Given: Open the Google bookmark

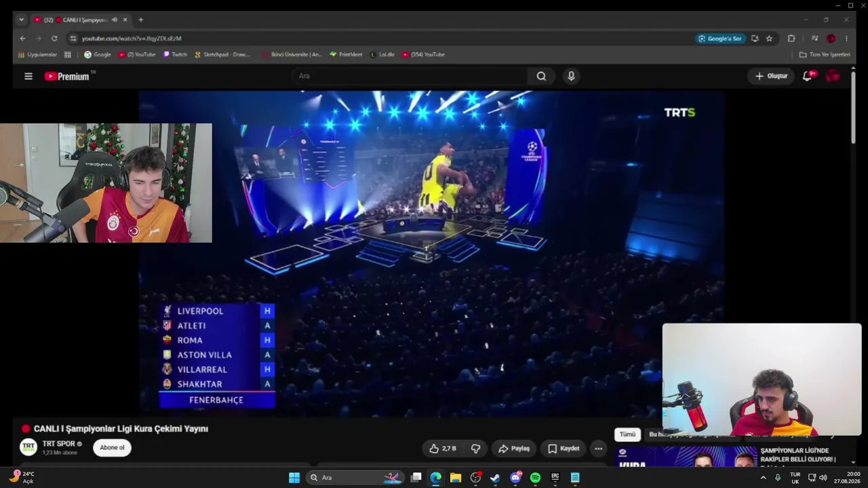Looking at the screenshot, I should (x=98, y=54).
